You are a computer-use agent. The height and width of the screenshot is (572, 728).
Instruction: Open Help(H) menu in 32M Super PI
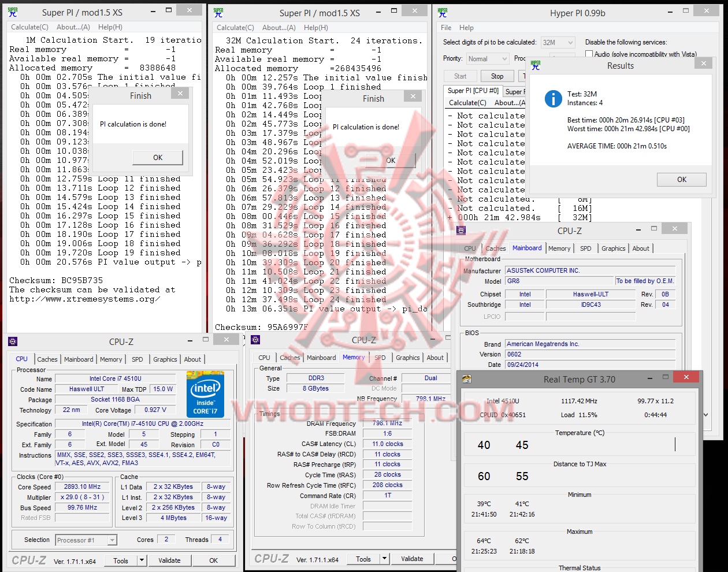coord(316,27)
